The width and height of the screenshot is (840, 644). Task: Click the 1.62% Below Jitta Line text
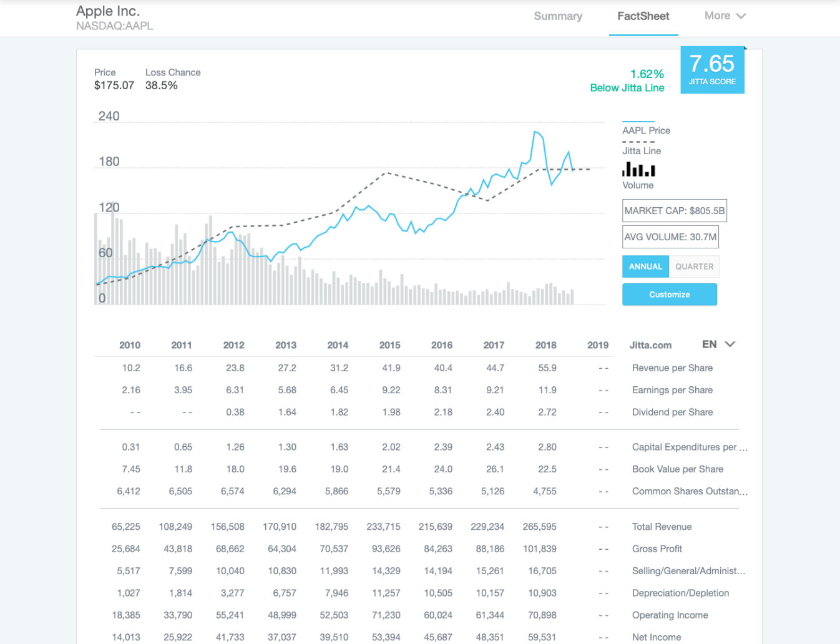point(627,81)
